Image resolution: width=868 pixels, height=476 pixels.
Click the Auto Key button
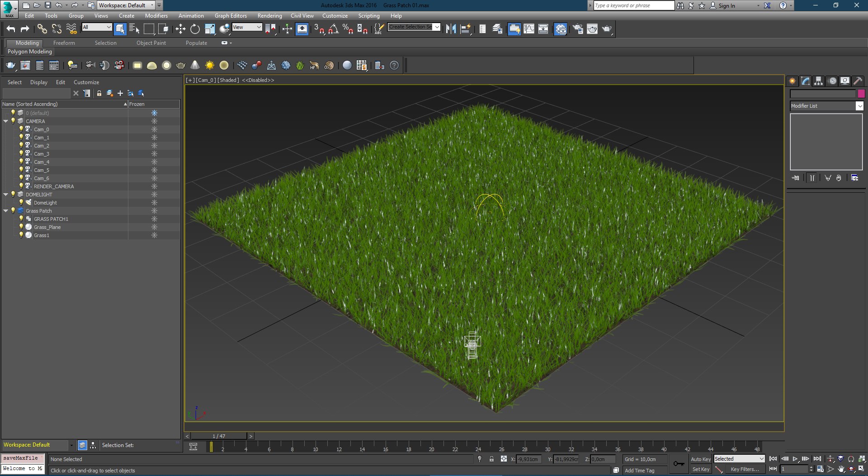[700, 459]
